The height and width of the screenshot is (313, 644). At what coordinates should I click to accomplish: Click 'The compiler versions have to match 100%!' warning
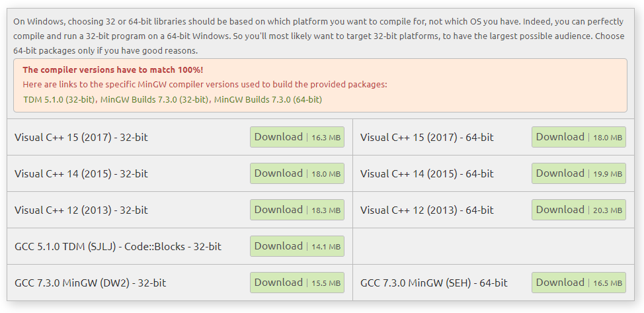pos(113,70)
